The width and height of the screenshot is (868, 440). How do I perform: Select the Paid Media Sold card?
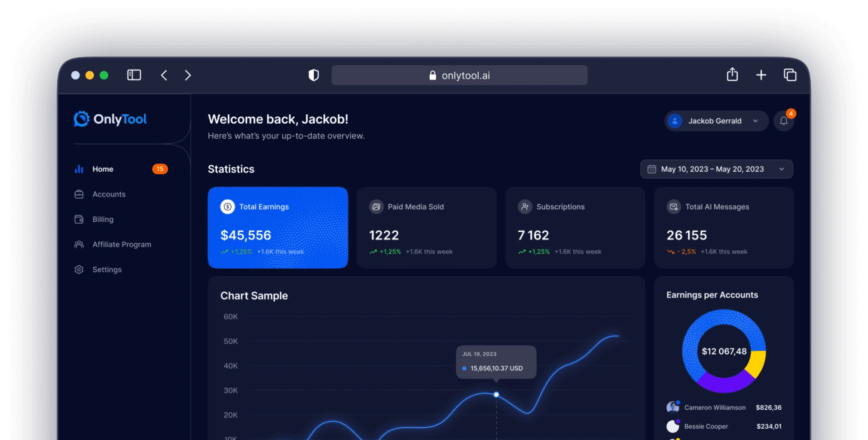tap(427, 228)
